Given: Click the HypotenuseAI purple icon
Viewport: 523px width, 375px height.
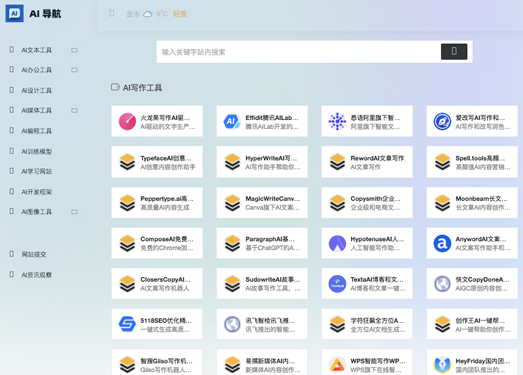Looking at the screenshot, I should [x=337, y=243].
